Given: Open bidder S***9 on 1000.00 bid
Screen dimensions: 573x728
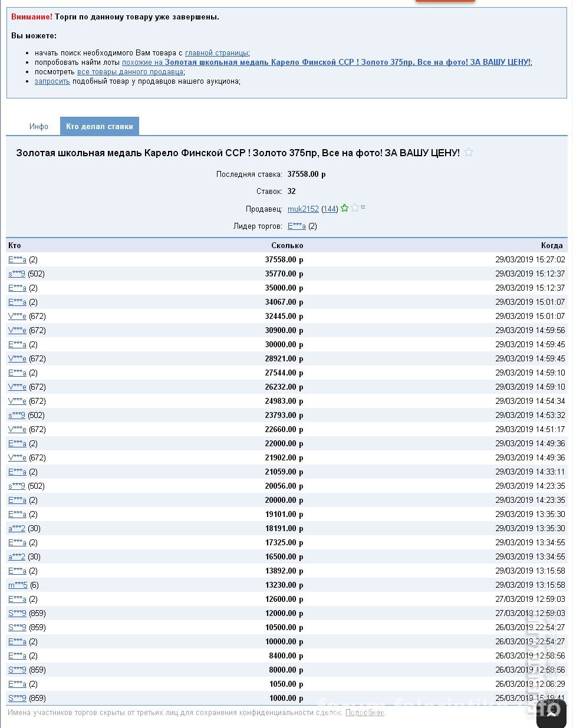Looking at the screenshot, I should coord(17,698).
